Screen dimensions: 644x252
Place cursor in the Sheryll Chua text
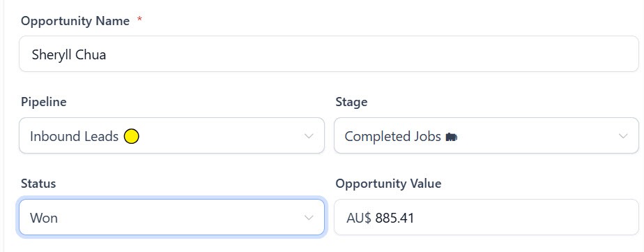(69, 54)
